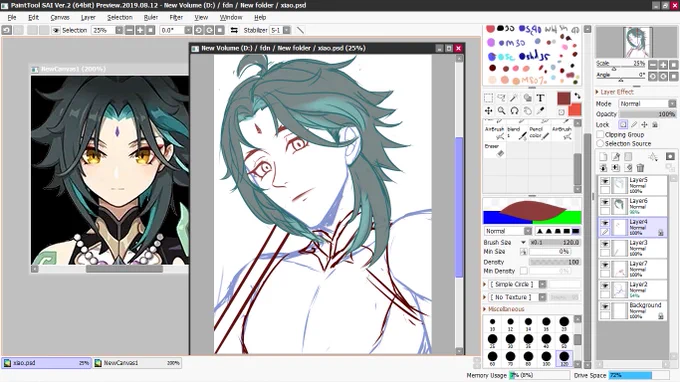The width and height of the screenshot is (680, 382).
Task: Toggle Selection visibility eye in toolbar
Action: click(56, 30)
